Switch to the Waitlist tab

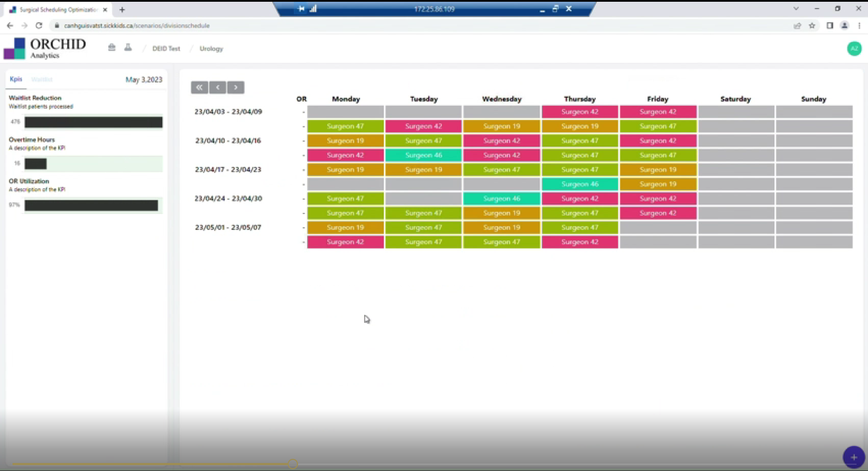(42, 79)
